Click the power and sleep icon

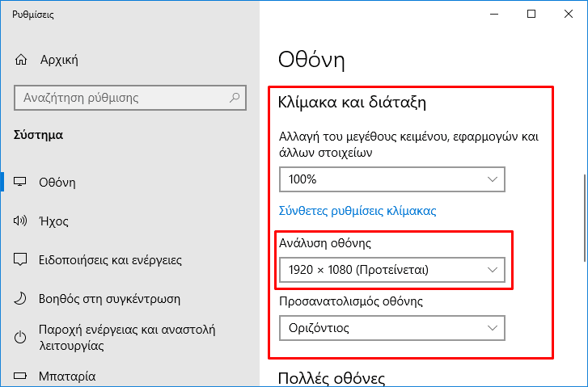pyautogui.click(x=22, y=337)
